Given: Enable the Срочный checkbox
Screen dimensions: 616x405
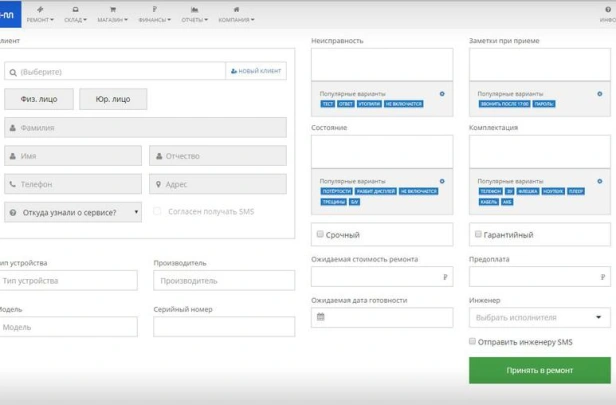Looking at the screenshot, I should click(319, 234).
